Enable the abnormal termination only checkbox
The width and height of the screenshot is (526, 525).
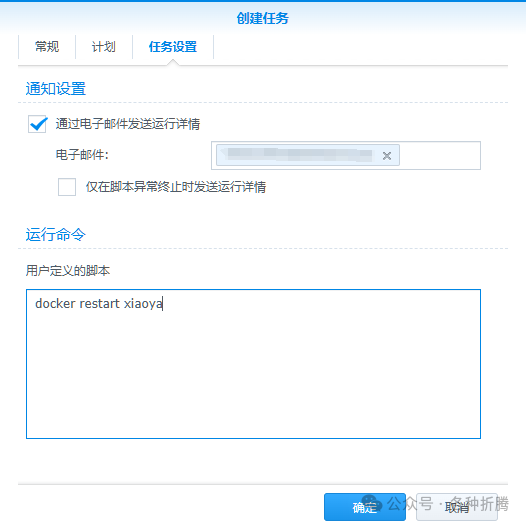[67, 187]
